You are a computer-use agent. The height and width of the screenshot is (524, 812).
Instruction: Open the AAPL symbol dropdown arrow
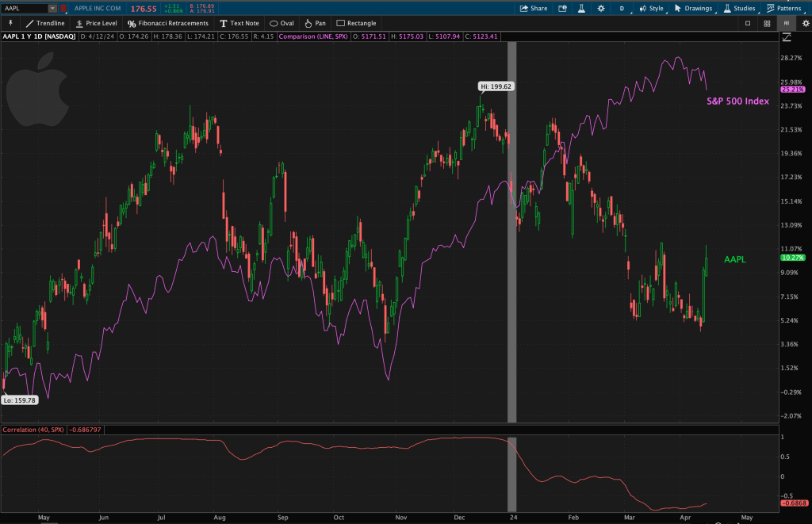click(52, 8)
